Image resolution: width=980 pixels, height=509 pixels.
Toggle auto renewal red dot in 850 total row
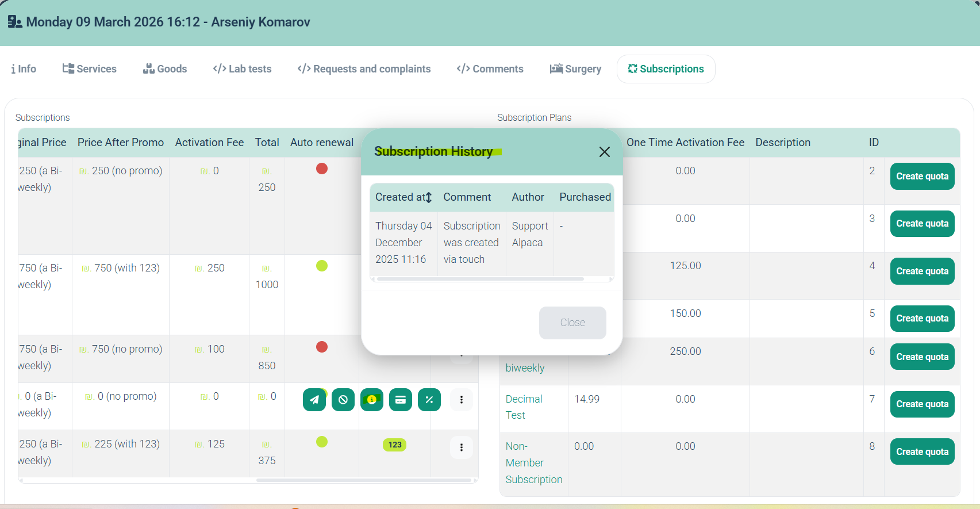point(322,347)
